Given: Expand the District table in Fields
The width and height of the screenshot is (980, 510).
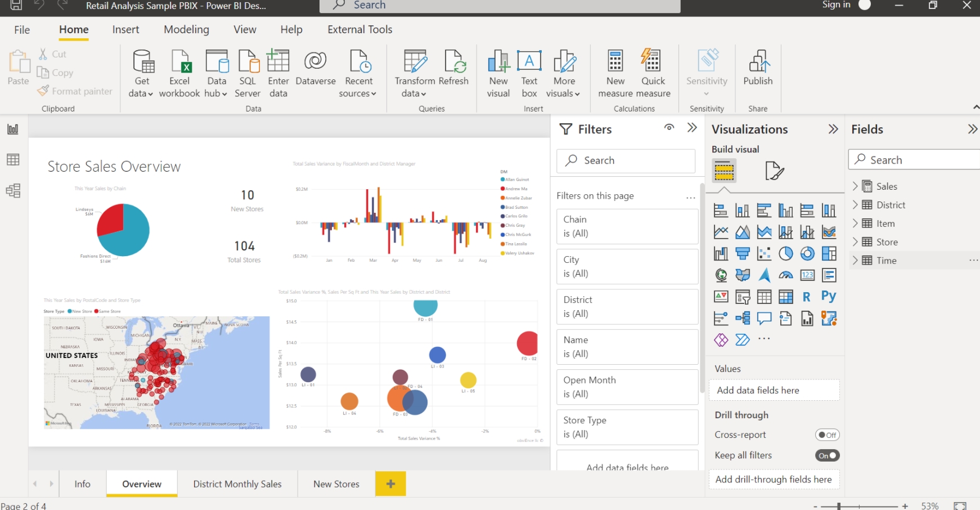Looking at the screenshot, I should tap(855, 205).
